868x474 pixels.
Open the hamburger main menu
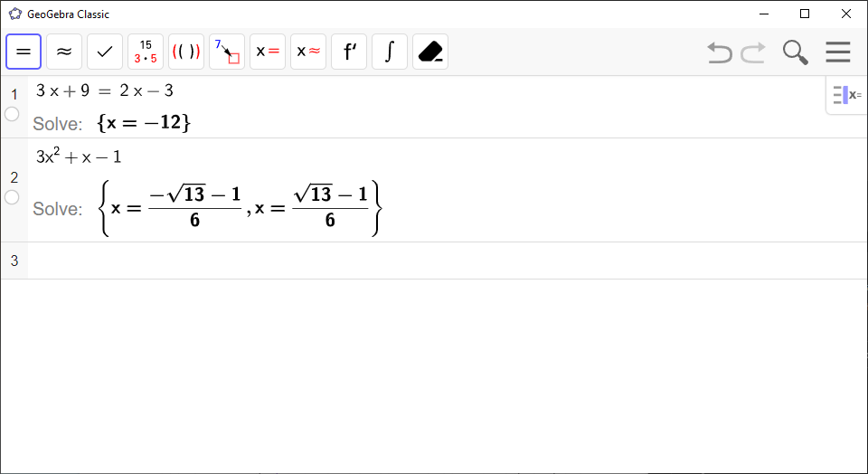[x=838, y=52]
